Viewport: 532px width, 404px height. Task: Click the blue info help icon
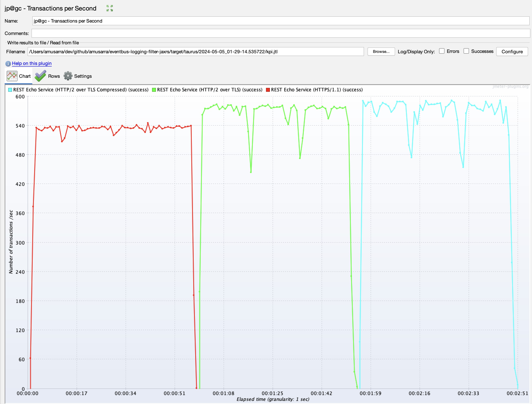pyautogui.click(x=8, y=64)
